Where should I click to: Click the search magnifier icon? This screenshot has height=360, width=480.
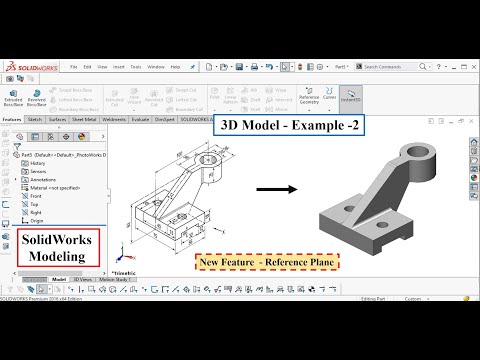[423, 67]
